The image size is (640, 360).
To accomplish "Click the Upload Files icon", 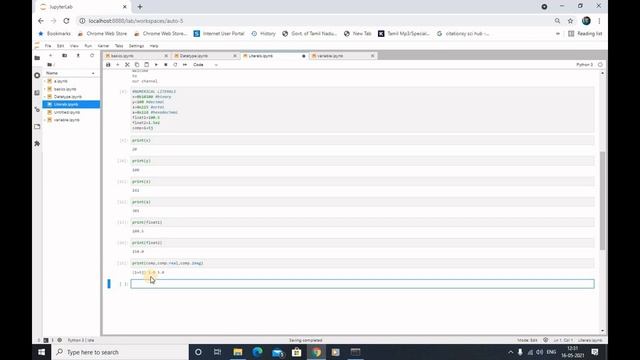I will 78,56.
